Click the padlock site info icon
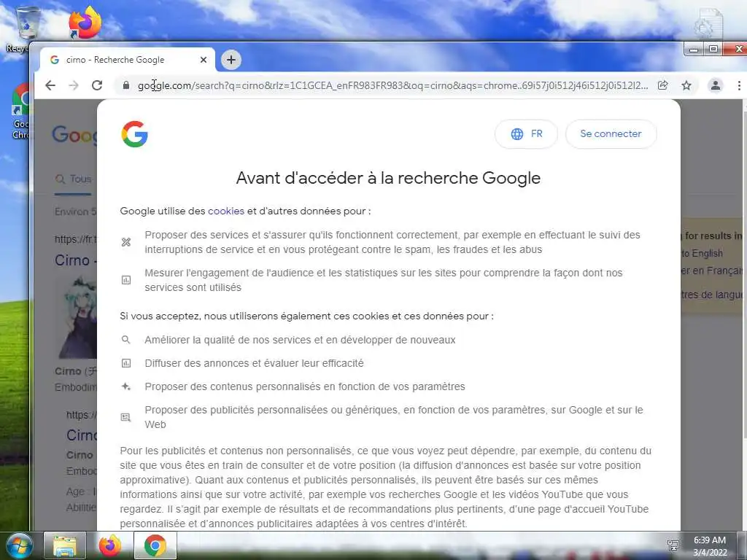The width and height of the screenshot is (747, 560). click(x=125, y=85)
